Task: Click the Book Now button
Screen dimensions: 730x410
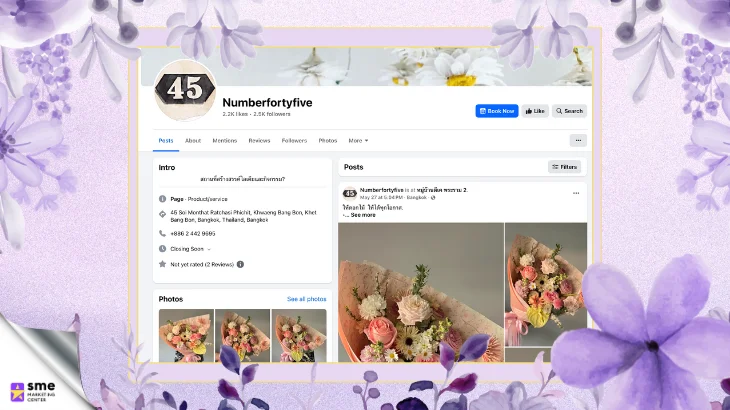Action: click(496, 111)
